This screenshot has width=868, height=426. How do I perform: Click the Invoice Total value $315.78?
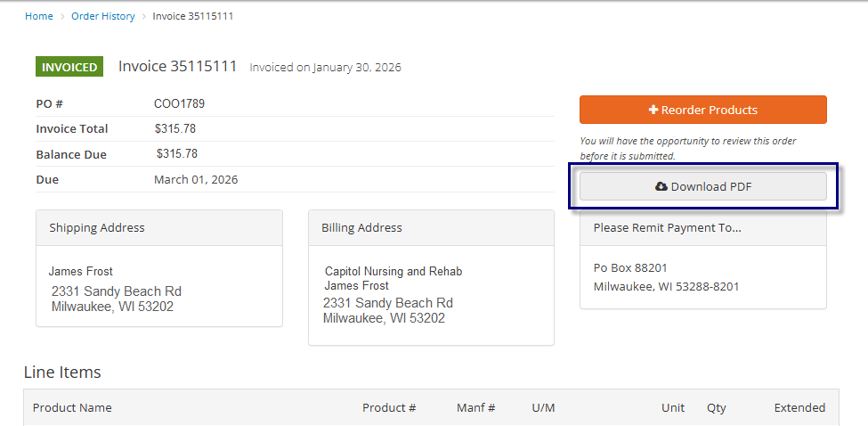point(174,128)
